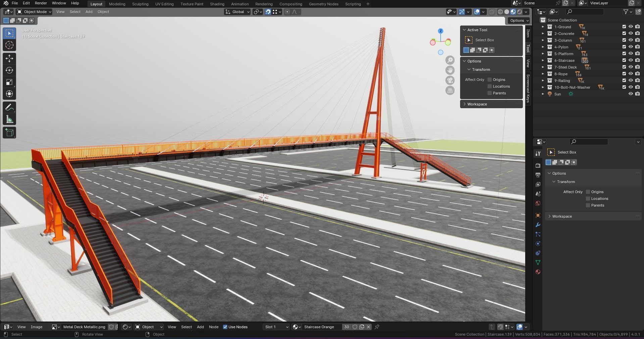Open the Modifiers wrench tab
The height and width of the screenshot is (339, 644).
538,225
